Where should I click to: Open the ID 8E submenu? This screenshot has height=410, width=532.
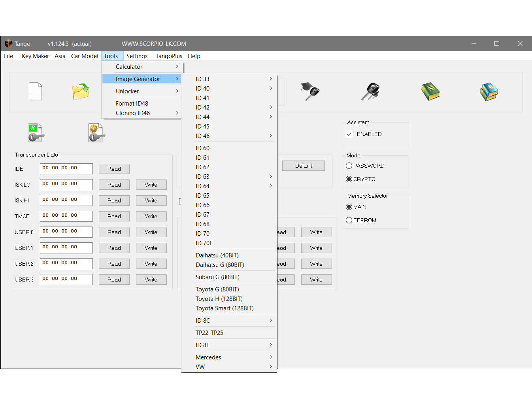click(x=229, y=345)
